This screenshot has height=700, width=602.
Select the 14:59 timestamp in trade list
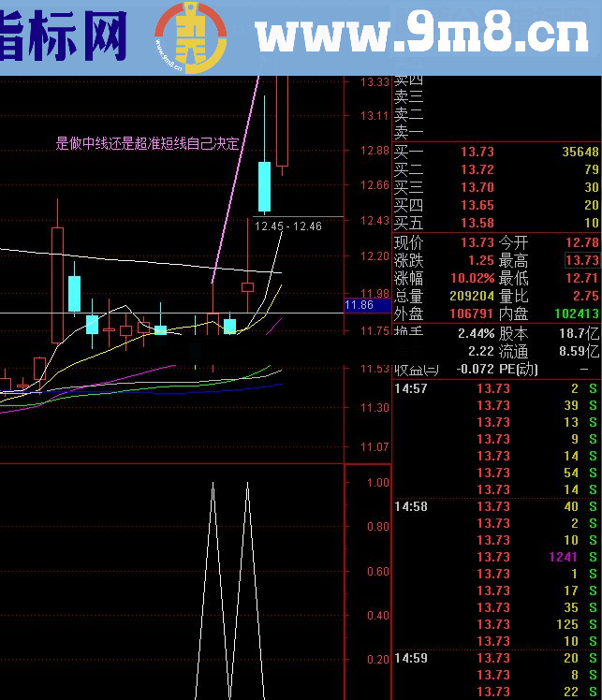click(411, 658)
